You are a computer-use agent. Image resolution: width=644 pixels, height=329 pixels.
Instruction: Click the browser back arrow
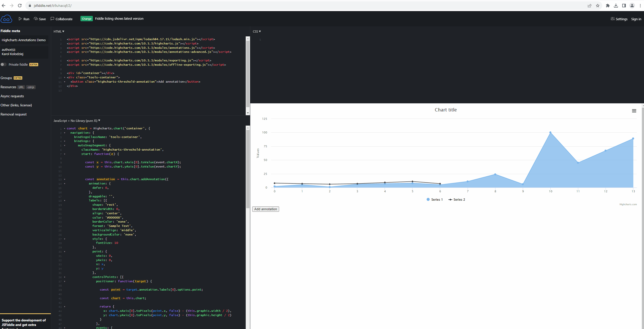(x=3, y=5)
